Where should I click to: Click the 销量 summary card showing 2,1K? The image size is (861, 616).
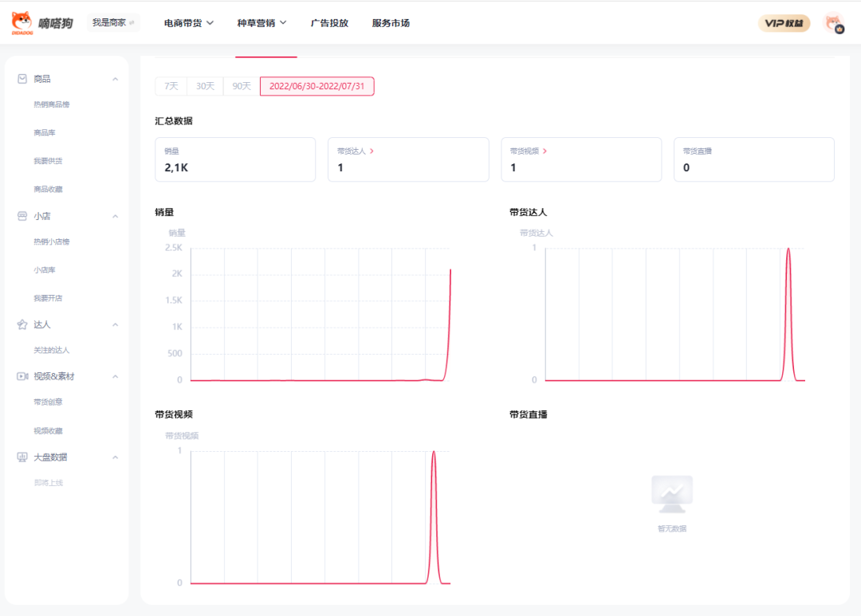[x=235, y=159]
